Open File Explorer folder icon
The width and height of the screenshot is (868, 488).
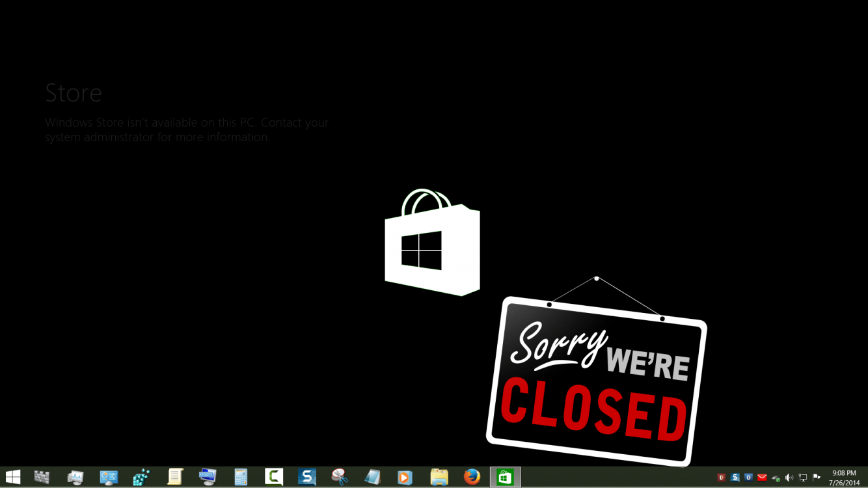pyautogui.click(x=439, y=477)
